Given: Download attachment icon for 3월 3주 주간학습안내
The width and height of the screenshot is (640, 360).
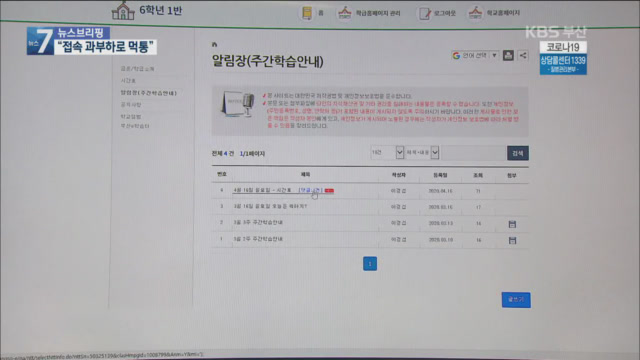Looking at the screenshot, I should 512,224.
